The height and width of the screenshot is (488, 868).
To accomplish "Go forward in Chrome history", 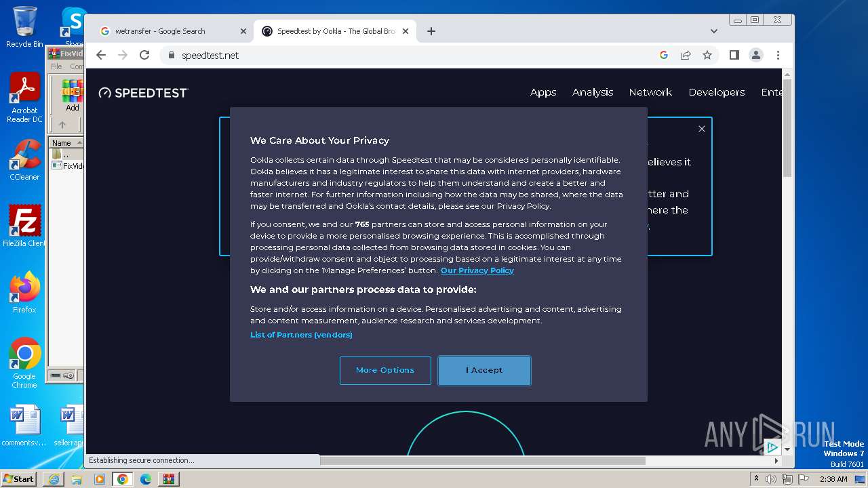I will click(x=123, y=56).
